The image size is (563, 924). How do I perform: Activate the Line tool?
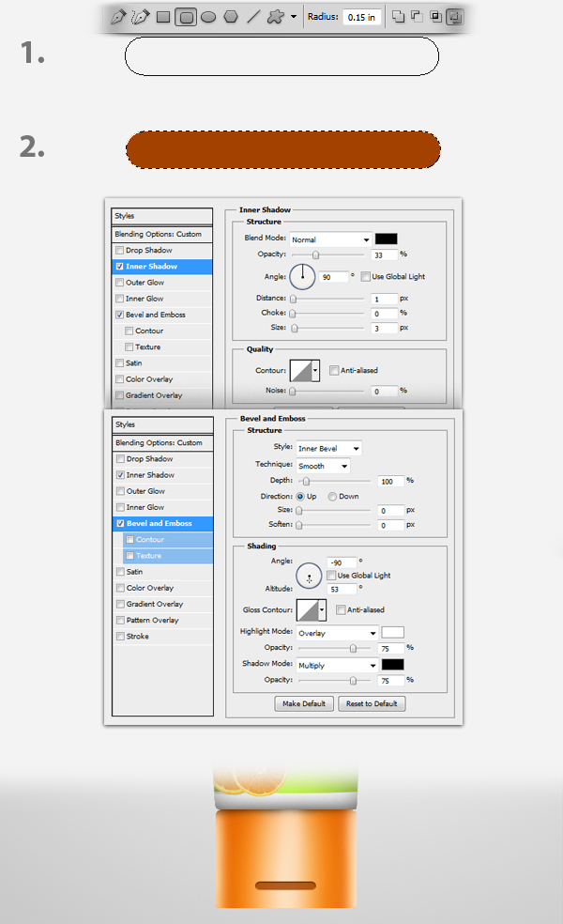pos(253,17)
